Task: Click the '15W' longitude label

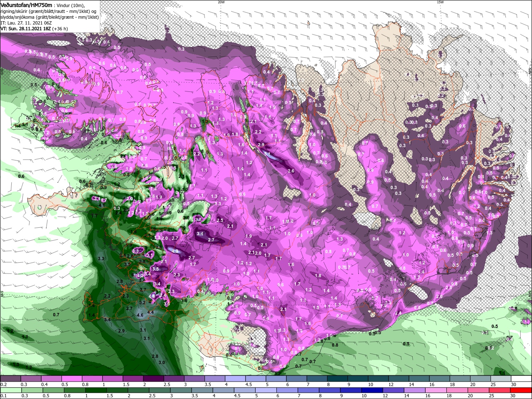Action: (x=440, y=2)
